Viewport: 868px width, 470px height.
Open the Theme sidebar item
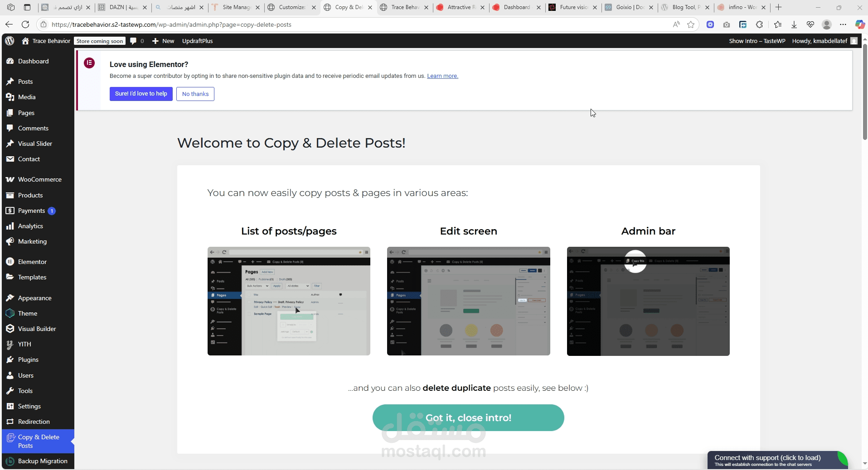[38, 313]
